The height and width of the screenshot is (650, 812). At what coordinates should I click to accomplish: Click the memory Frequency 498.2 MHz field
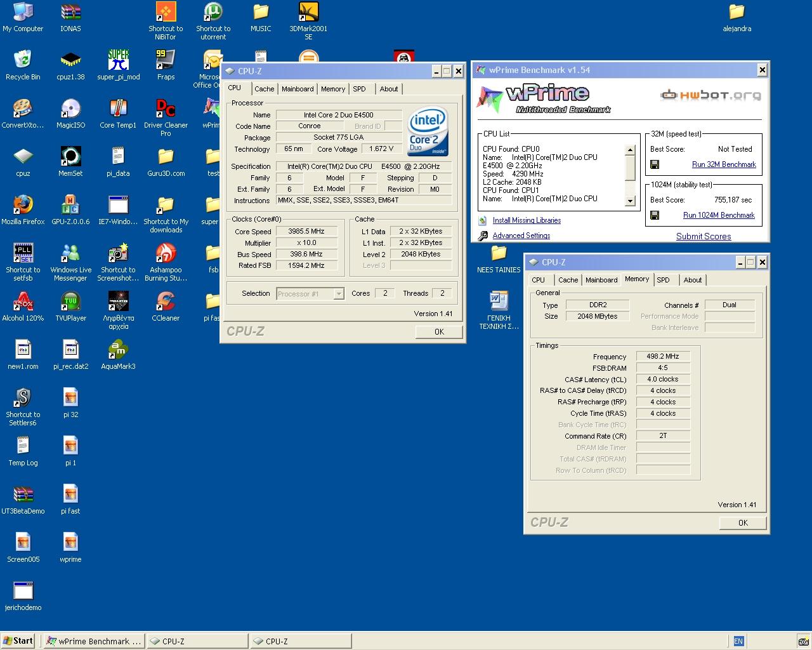coord(663,357)
